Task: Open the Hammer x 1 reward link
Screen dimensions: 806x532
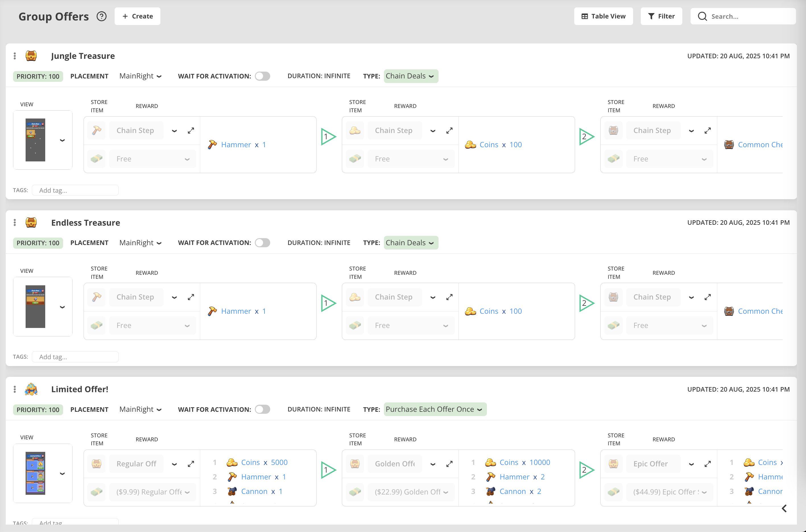Action: tap(237, 145)
